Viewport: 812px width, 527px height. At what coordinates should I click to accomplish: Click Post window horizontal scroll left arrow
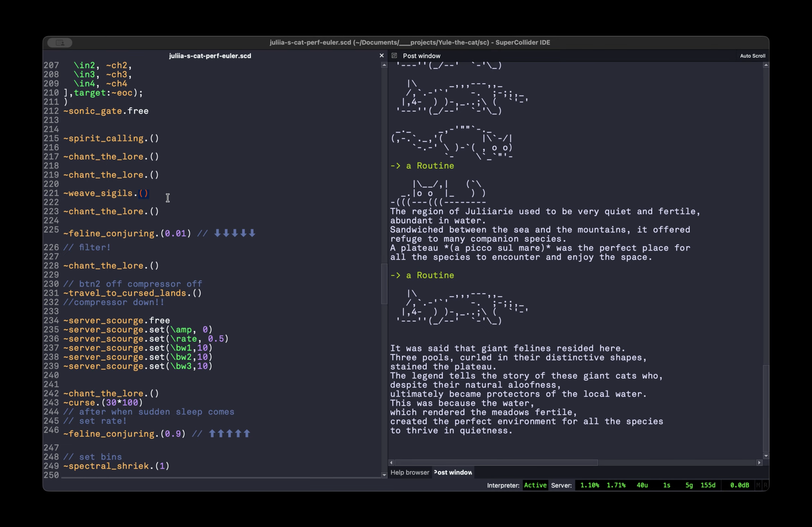point(391,463)
